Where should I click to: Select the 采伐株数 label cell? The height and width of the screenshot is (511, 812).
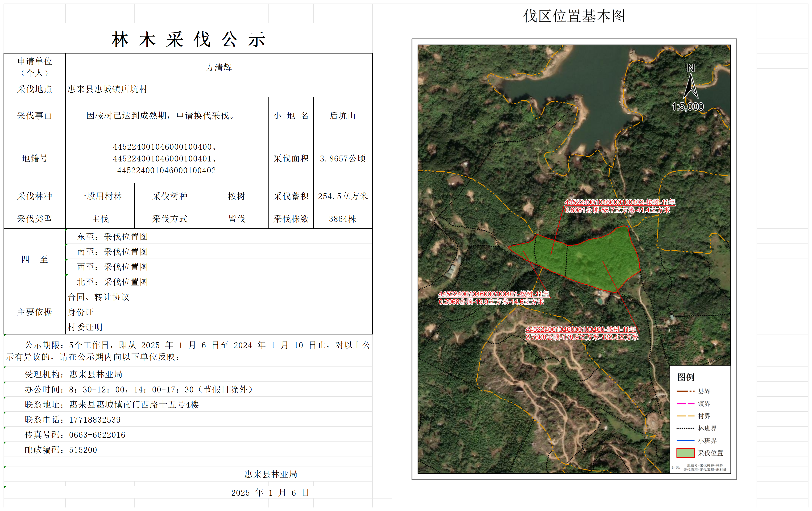(291, 218)
